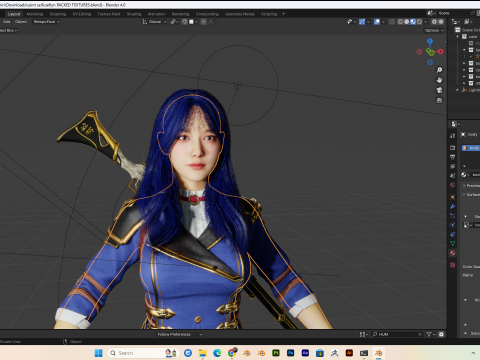Click the blue Z axis gizmo handle
Viewport: 480px width, 360px height.
coord(430,41)
